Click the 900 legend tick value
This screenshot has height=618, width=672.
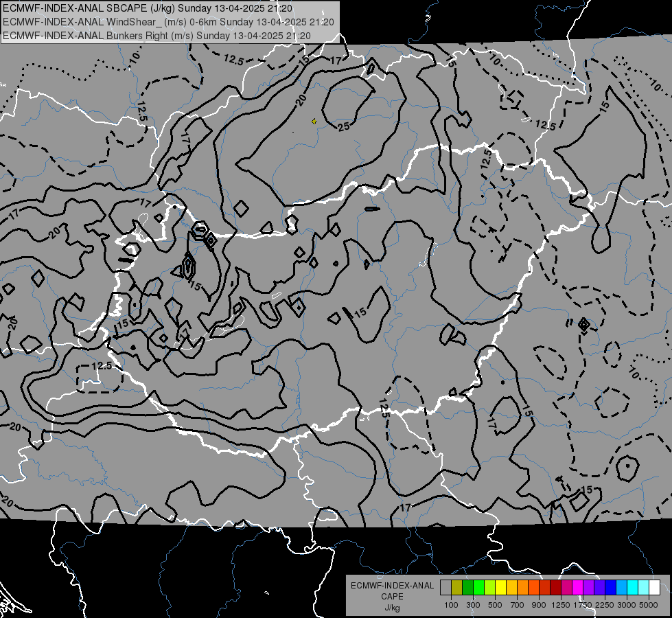coord(539,605)
